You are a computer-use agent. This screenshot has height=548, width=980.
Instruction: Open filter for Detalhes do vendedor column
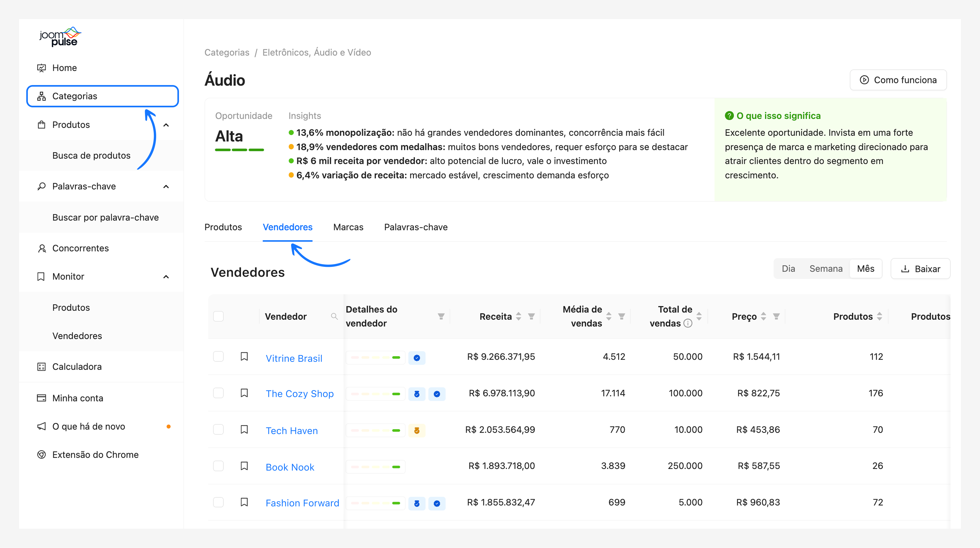point(441,316)
